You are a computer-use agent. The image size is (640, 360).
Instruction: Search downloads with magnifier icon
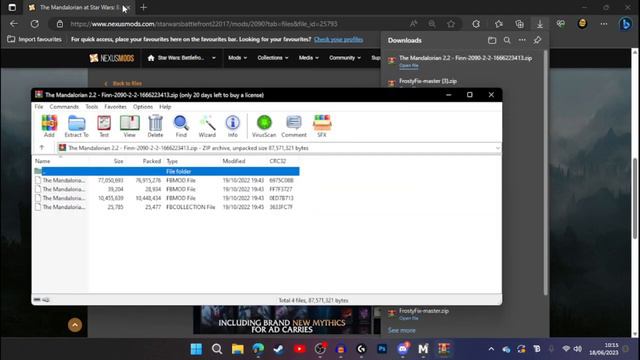pos(507,40)
